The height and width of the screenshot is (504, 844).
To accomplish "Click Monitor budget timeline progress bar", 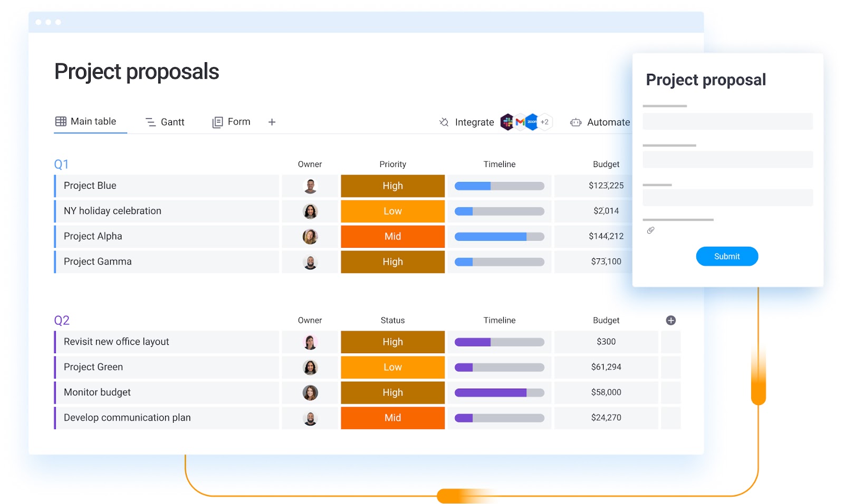I will click(x=499, y=392).
